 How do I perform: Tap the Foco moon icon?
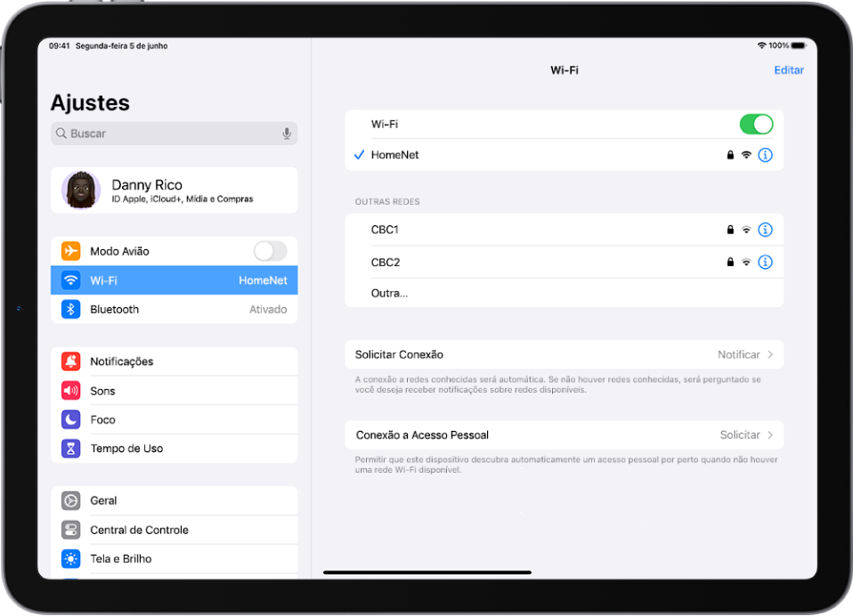pos(72,419)
